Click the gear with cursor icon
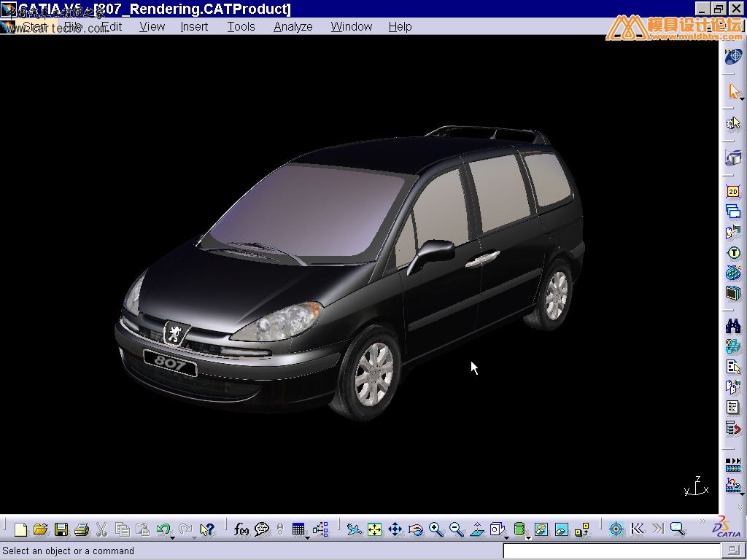747x560 pixels. tap(733, 123)
